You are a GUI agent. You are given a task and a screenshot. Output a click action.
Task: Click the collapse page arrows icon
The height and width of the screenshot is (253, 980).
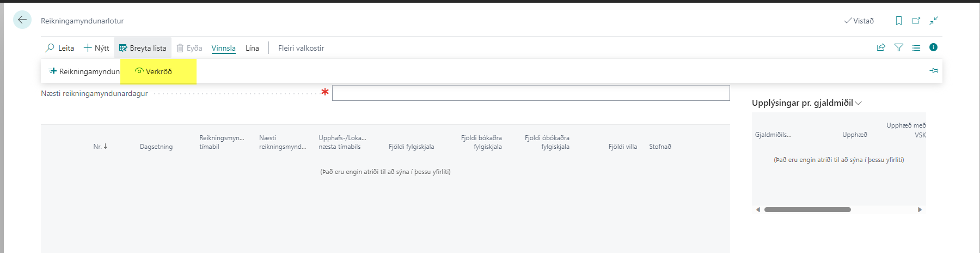[x=934, y=21]
